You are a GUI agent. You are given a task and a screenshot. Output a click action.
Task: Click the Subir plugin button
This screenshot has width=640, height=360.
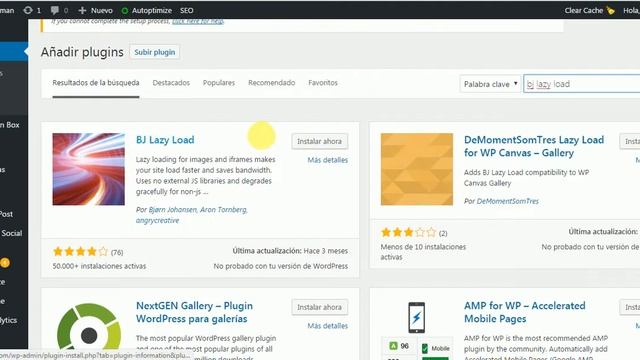click(x=155, y=52)
